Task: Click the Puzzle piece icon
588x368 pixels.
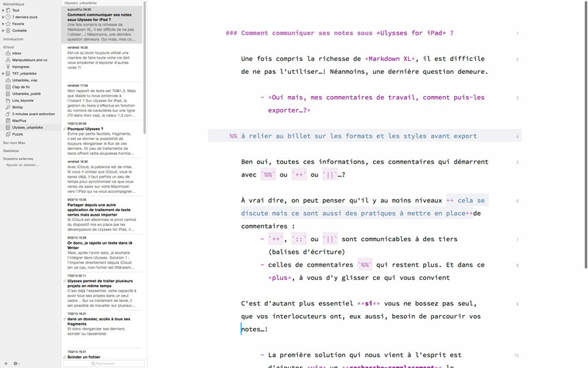Action: pos(8,134)
